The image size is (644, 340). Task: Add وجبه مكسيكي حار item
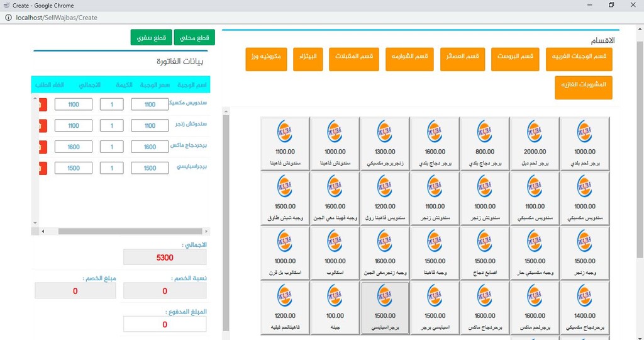(535, 253)
